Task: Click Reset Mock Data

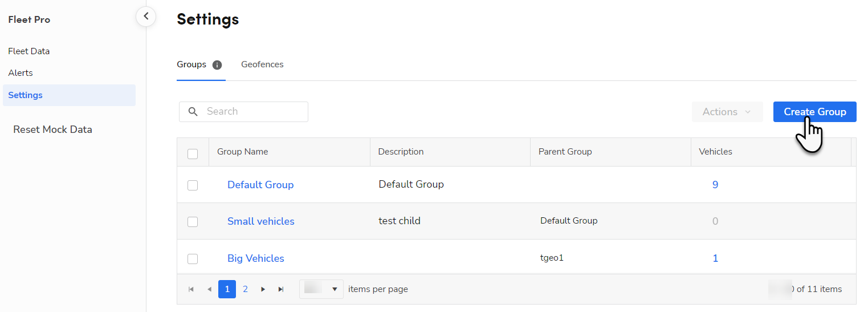Action: click(x=52, y=129)
